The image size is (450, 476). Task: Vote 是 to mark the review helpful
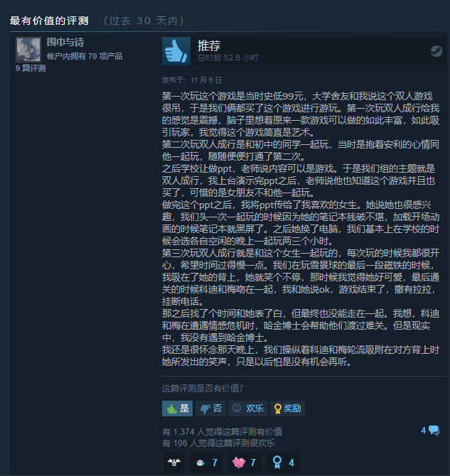(177, 409)
